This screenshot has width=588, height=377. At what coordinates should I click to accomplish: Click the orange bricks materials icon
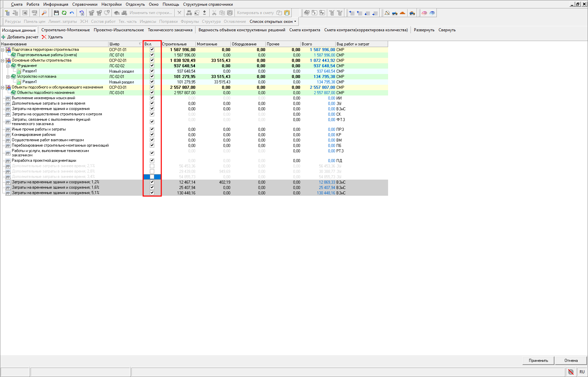402,13
